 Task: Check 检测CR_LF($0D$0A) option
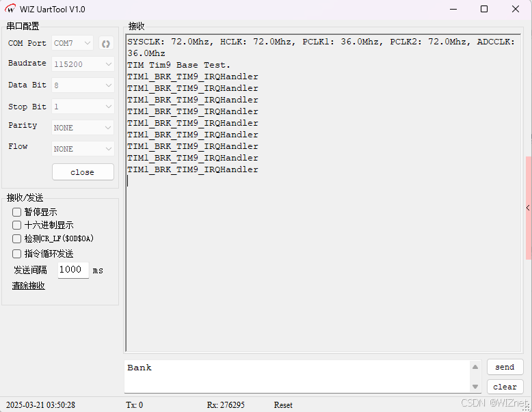pos(16,238)
